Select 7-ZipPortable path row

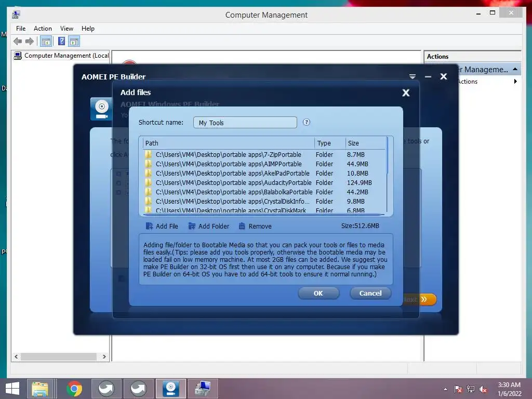coord(264,155)
